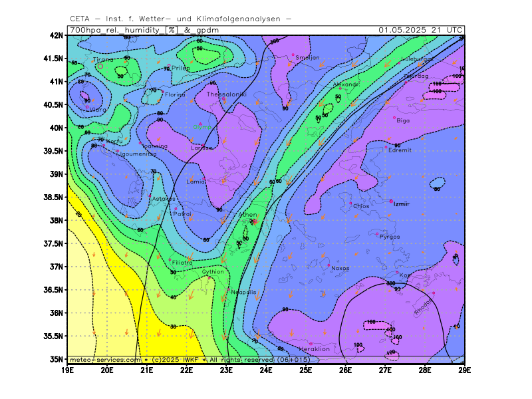Click the Heraklion city label
The width and height of the screenshot is (532, 399).
pyautogui.click(x=314, y=348)
